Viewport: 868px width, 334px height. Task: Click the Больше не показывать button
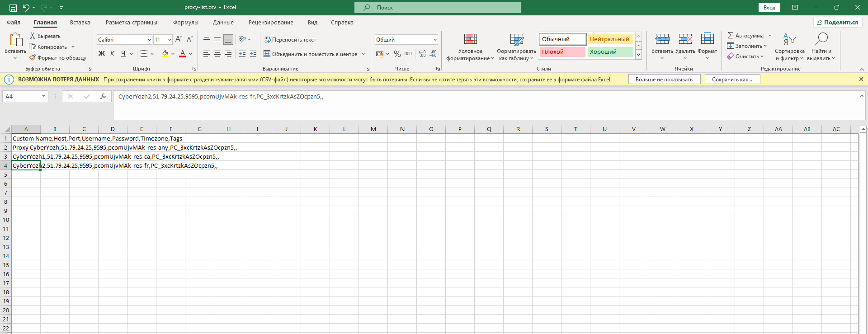[664, 80]
